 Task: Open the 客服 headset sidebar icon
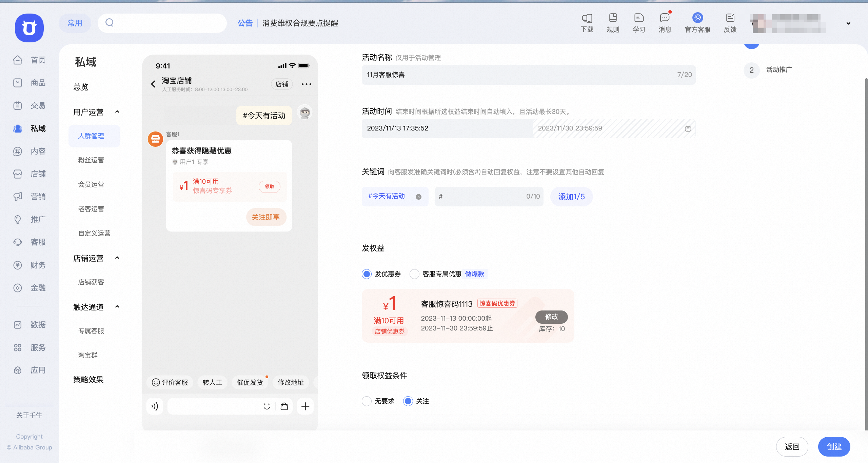click(x=18, y=242)
